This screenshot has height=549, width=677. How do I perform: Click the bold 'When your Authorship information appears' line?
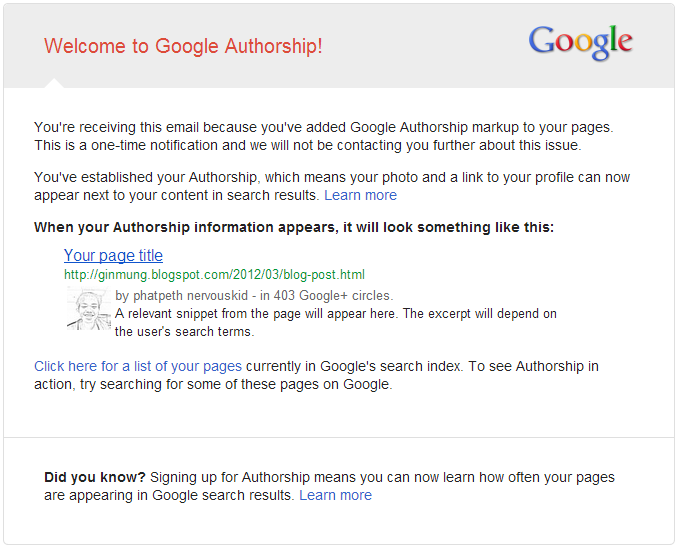pyautogui.click(x=293, y=227)
